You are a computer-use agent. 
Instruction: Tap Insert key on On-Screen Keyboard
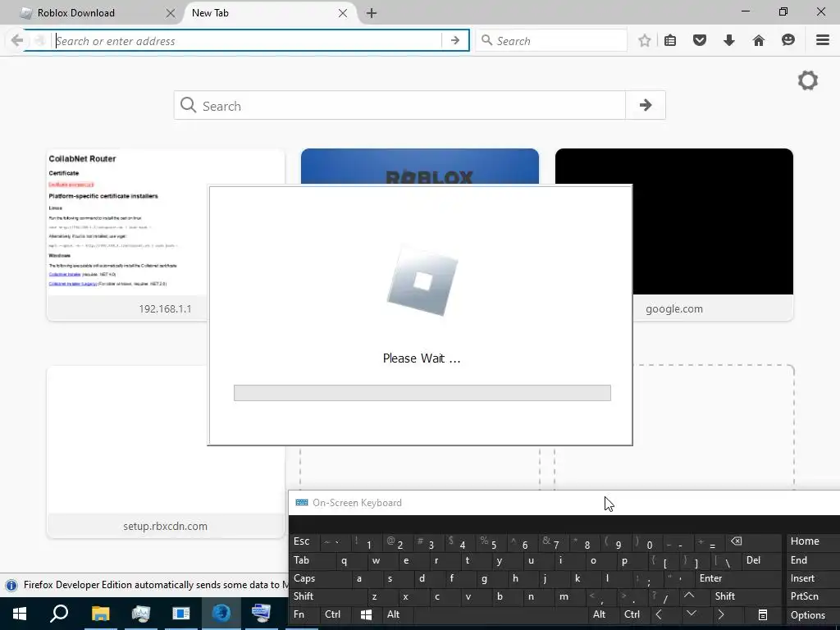tap(812, 578)
